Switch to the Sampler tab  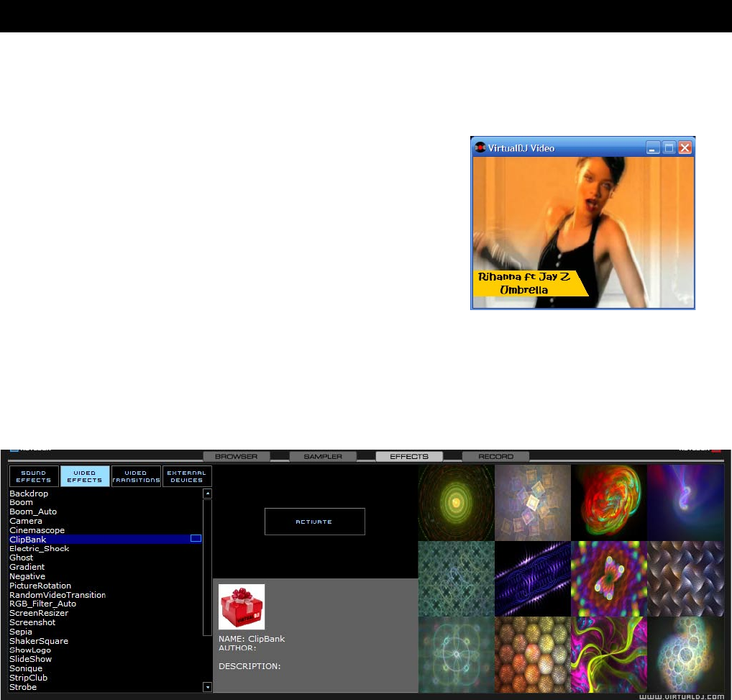pyautogui.click(x=323, y=456)
